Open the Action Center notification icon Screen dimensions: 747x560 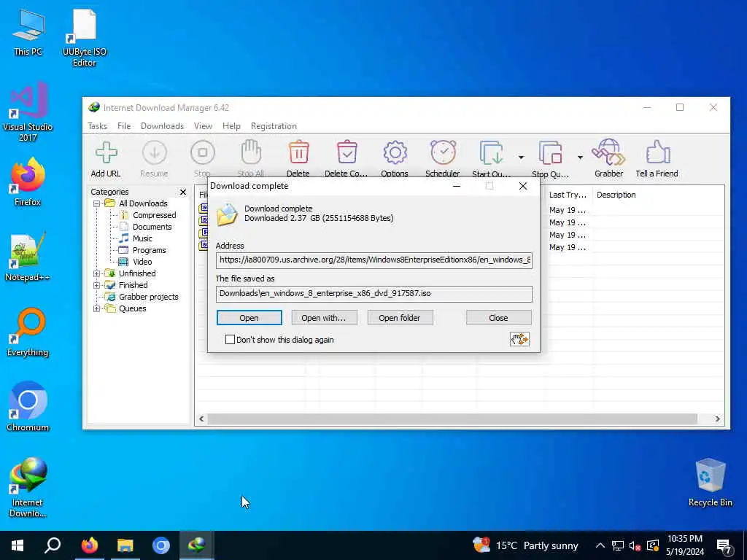point(724,545)
